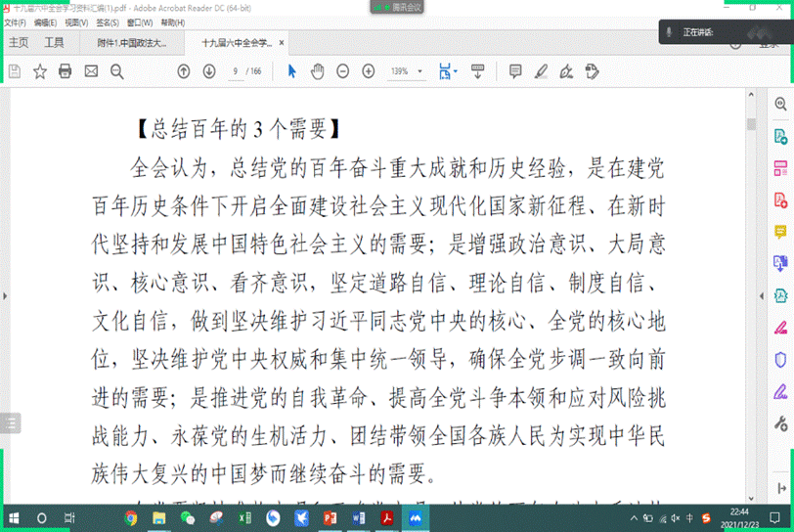The width and height of the screenshot is (794, 532).
Task: Open the 编辑(E) menu
Action: pos(44,22)
